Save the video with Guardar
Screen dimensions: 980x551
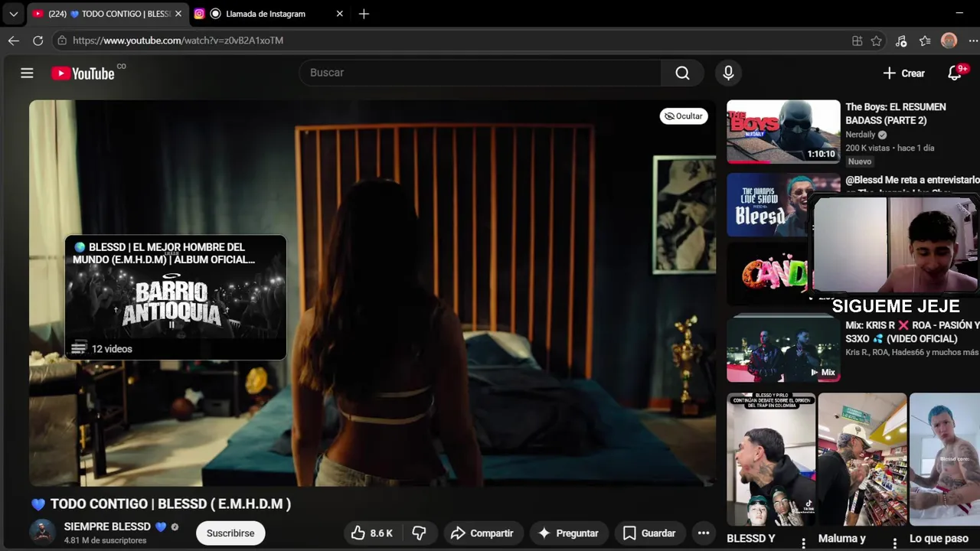(x=649, y=533)
